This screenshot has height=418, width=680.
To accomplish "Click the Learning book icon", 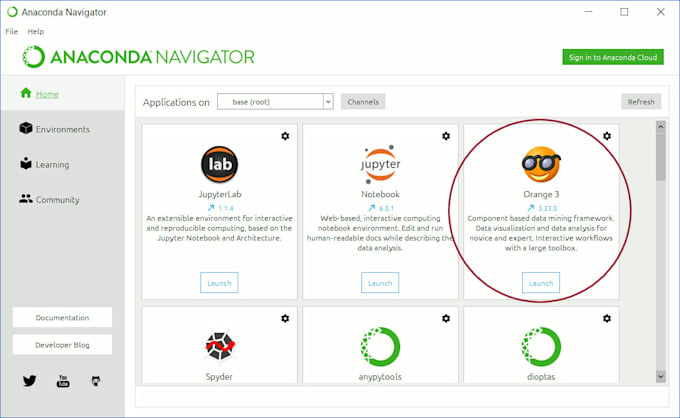I will tap(26, 163).
